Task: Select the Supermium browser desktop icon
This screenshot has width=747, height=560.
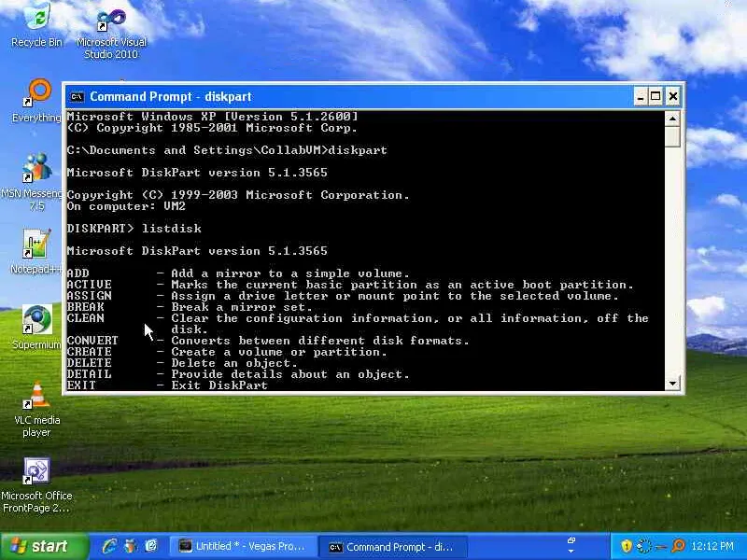Action: [36, 328]
